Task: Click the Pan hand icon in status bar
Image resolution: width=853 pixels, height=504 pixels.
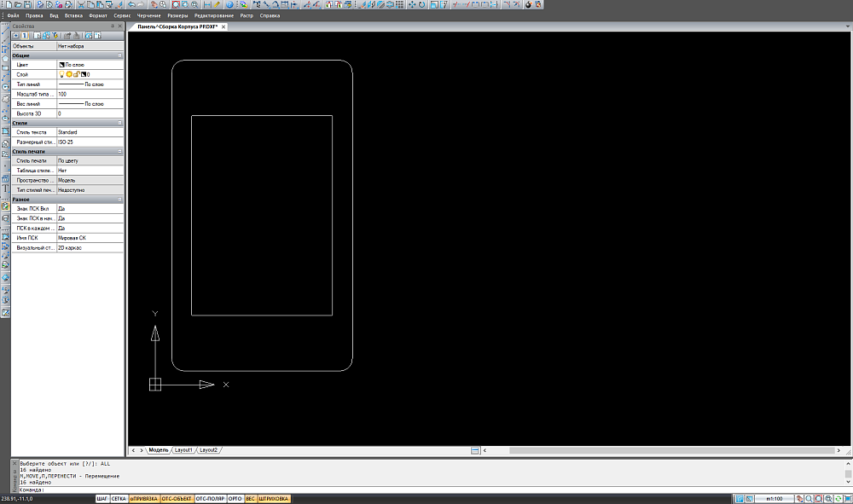Action: [799, 499]
